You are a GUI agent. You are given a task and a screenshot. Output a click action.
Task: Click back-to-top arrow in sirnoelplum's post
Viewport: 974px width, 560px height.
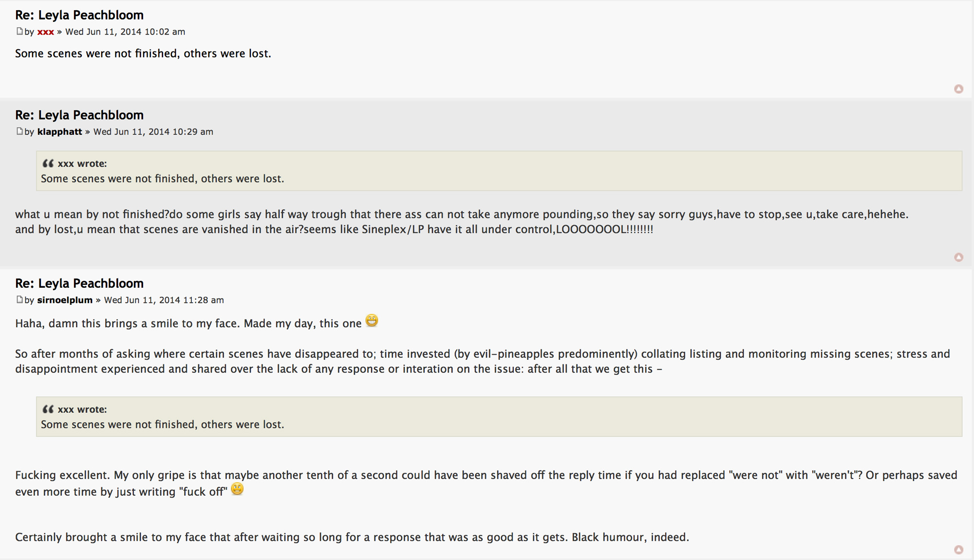pyautogui.click(x=958, y=550)
